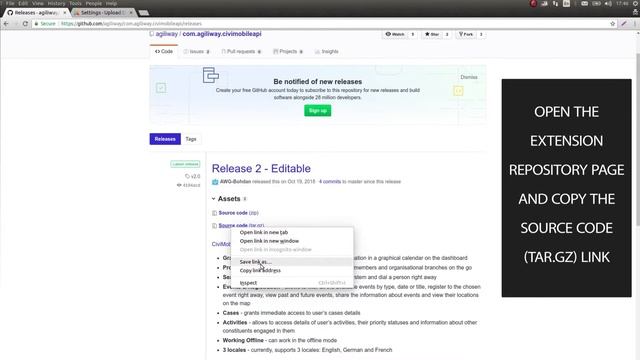Open the File menu in the top bar

point(10,3)
